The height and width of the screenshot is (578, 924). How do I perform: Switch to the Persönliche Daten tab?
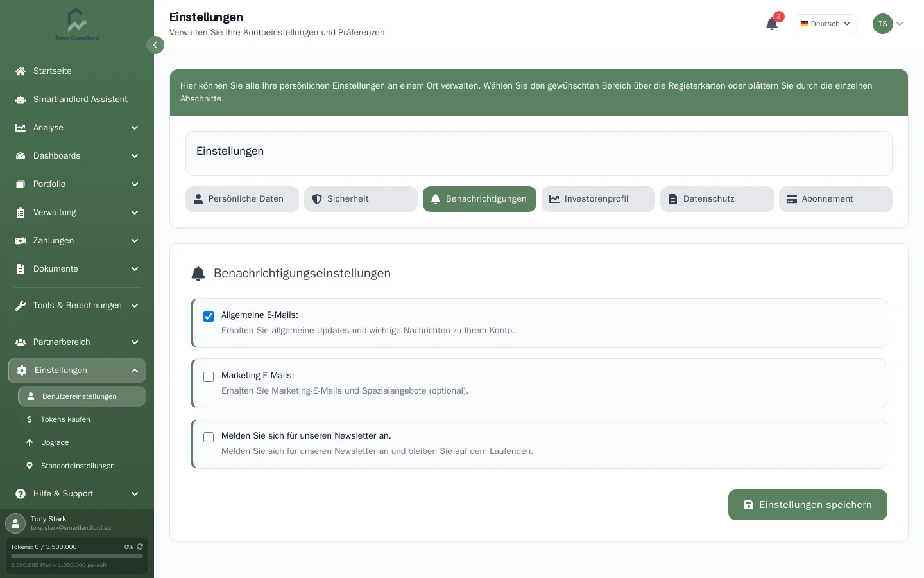point(242,199)
